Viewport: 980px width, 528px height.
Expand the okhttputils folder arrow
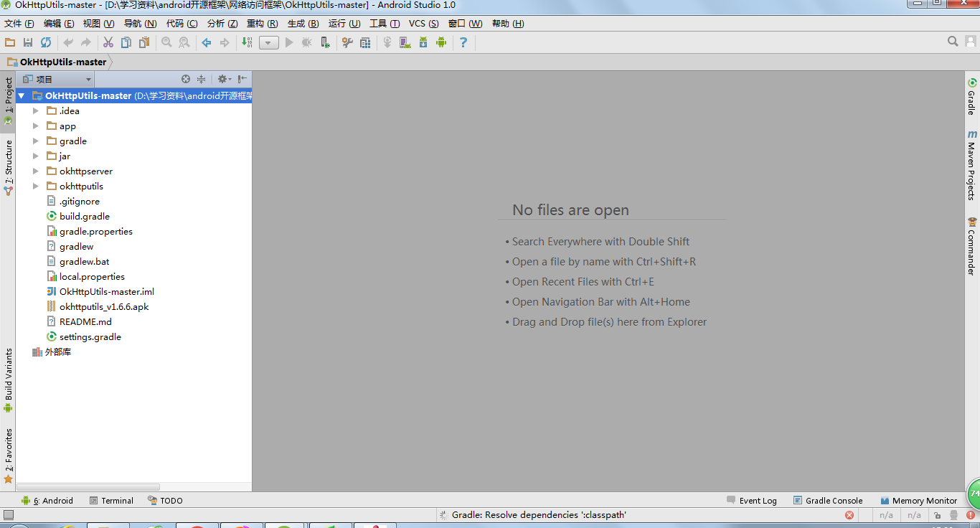pyautogui.click(x=35, y=186)
